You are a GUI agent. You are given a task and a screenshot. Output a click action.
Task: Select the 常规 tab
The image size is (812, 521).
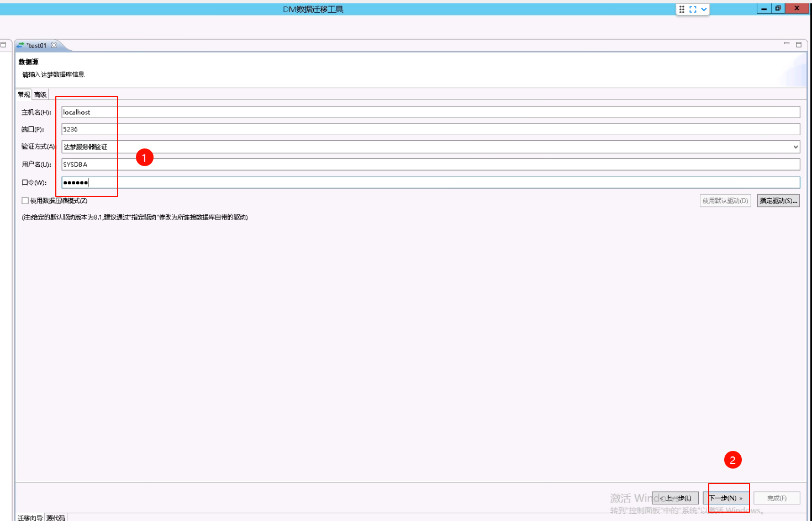[24, 95]
